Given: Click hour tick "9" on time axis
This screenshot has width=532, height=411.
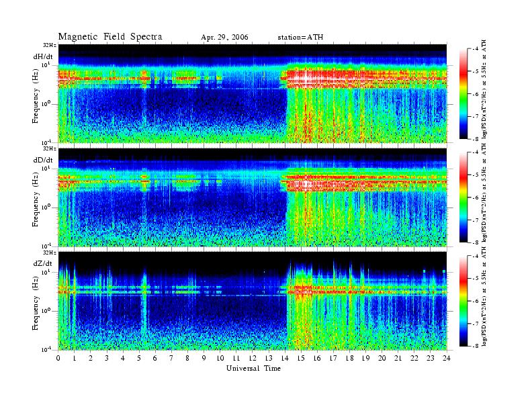Looking at the screenshot, I should click(204, 358).
